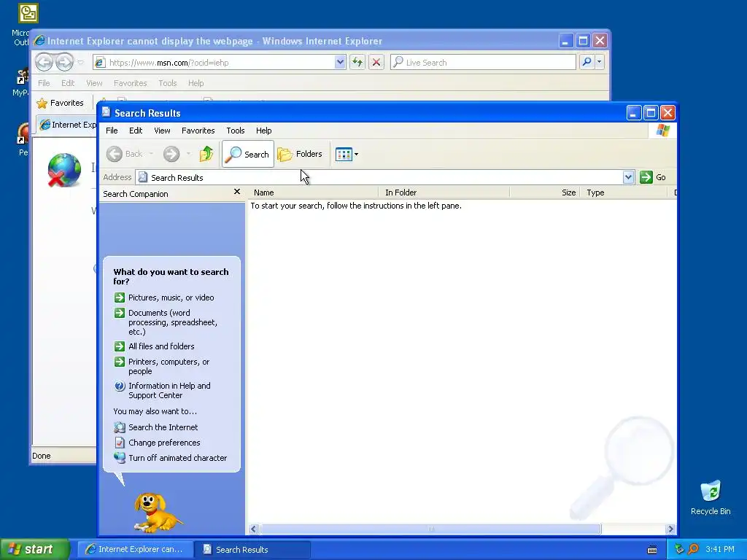The width and height of the screenshot is (747, 560).
Task: Click the Windows flag logo in Search Results
Action: tap(662, 131)
